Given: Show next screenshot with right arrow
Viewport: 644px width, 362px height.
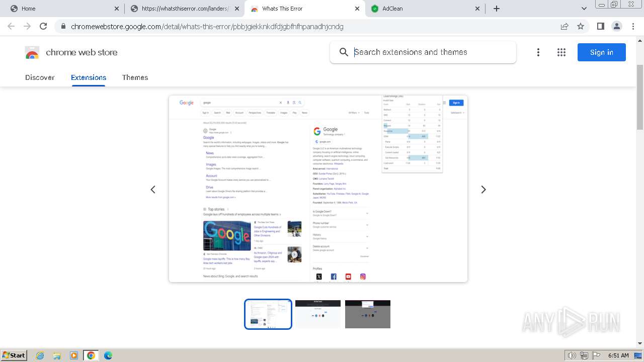Looking at the screenshot, I should 484,190.
